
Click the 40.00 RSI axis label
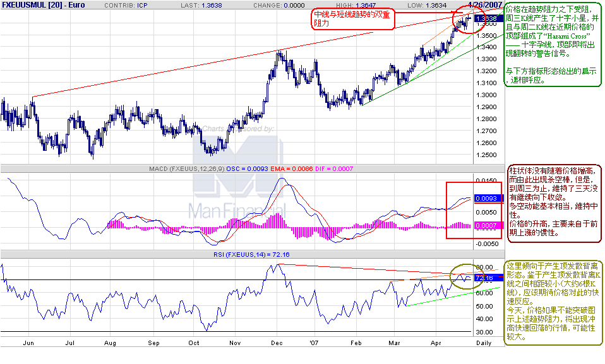484,319
